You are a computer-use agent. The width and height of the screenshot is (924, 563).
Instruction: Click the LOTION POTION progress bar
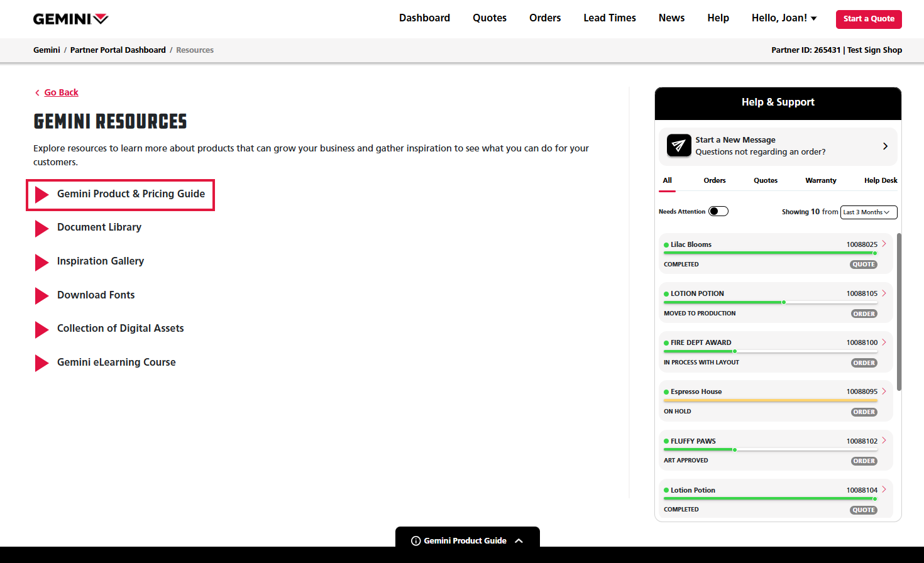tap(770, 302)
